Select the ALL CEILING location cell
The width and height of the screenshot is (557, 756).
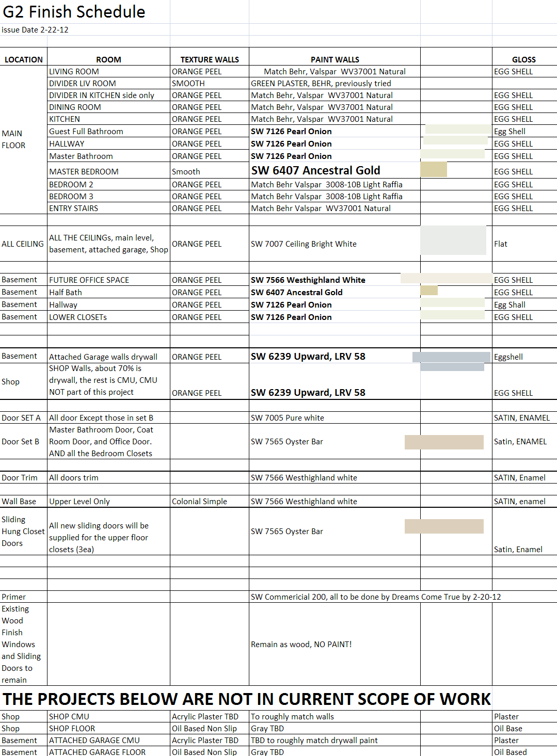[x=23, y=244]
